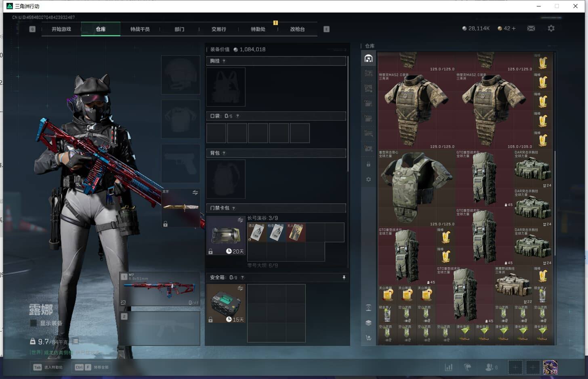The width and height of the screenshot is (588, 379).
Task: Click the 进入特勤处 Tab button
Action: (x=48, y=367)
